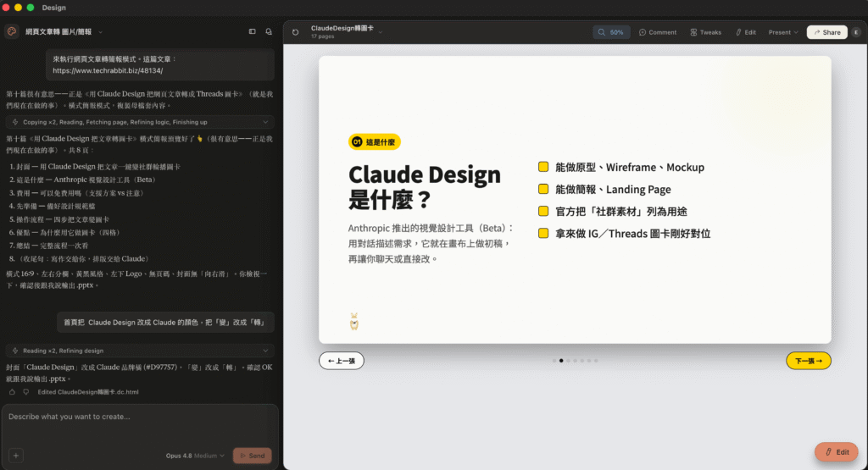Screen dimensions: 868x470
Task: Expand the 'Copying ×2, Reading, Fetching page' activity row
Action: coord(140,122)
